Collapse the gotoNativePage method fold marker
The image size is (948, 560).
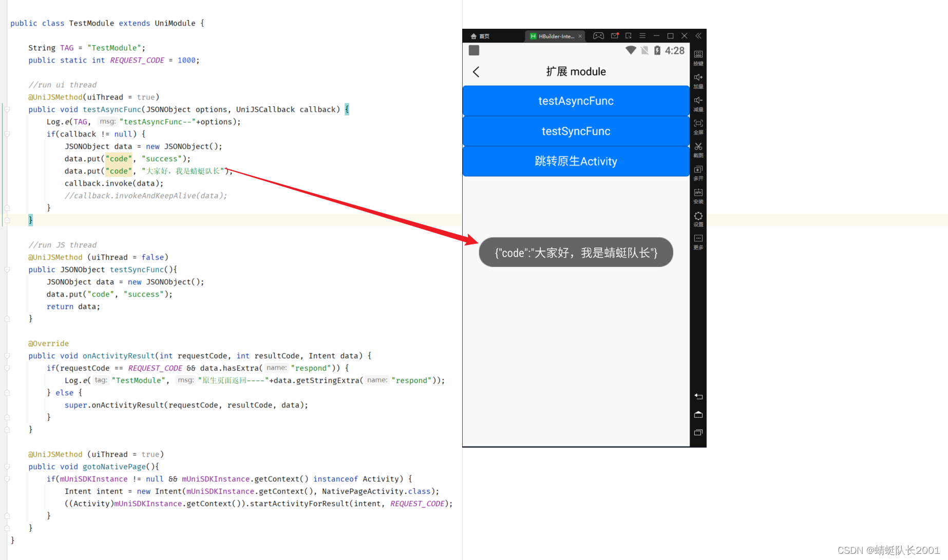coord(7,467)
